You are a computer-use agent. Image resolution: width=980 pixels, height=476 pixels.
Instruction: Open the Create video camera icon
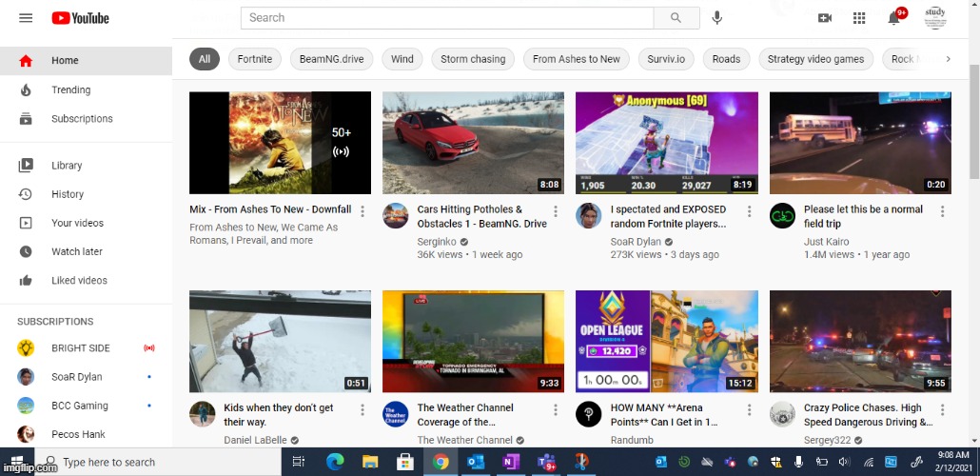(824, 18)
